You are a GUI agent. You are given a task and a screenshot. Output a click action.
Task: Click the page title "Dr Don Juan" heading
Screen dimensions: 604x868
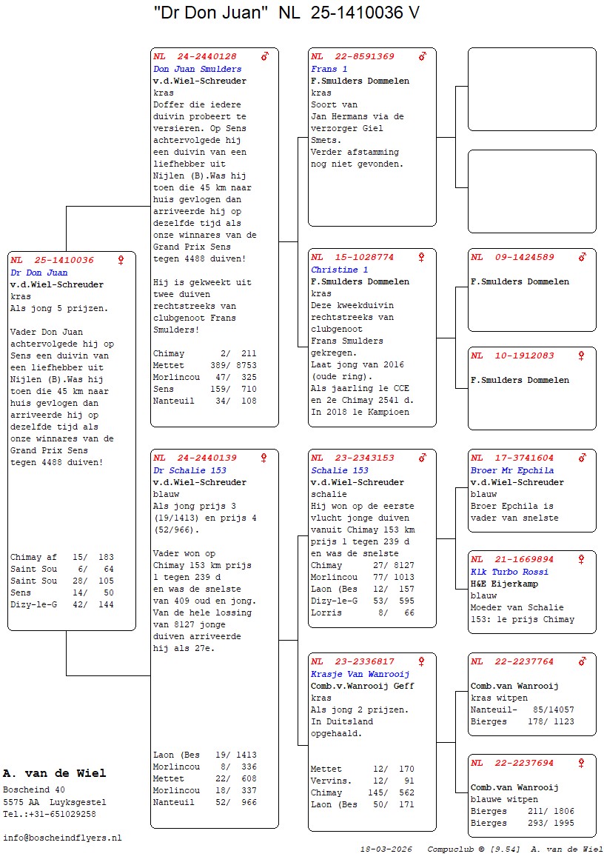(287, 13)
